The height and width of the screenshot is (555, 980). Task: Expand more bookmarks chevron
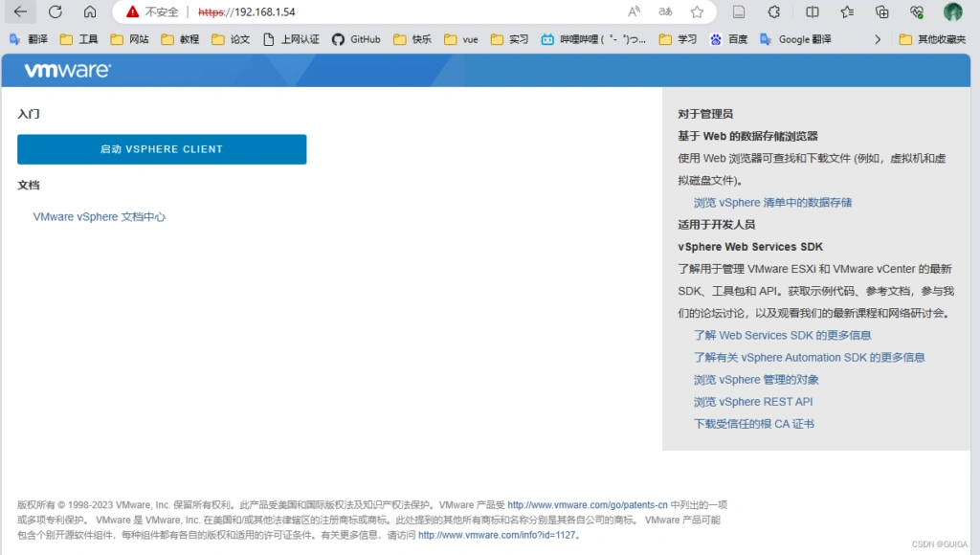878,39
